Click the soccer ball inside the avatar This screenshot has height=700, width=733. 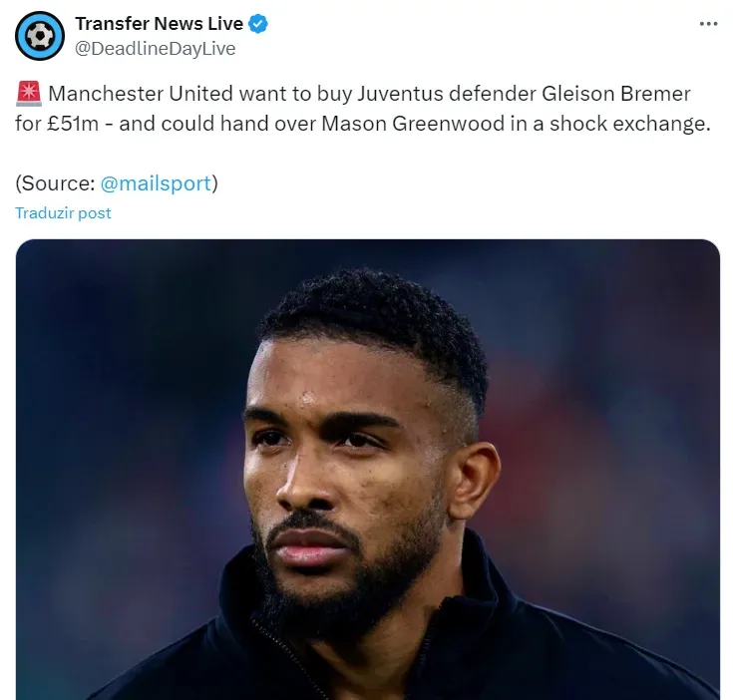coord(40,36)
